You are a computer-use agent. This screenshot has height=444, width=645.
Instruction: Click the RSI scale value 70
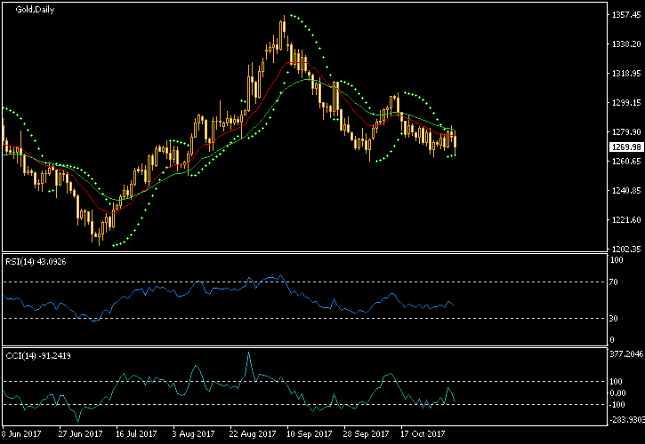coord(614,282)
